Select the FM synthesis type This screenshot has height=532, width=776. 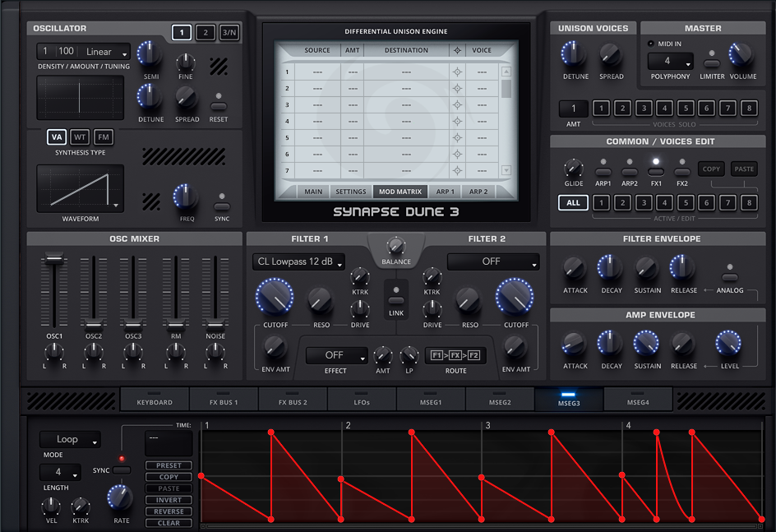pos(104,137)
